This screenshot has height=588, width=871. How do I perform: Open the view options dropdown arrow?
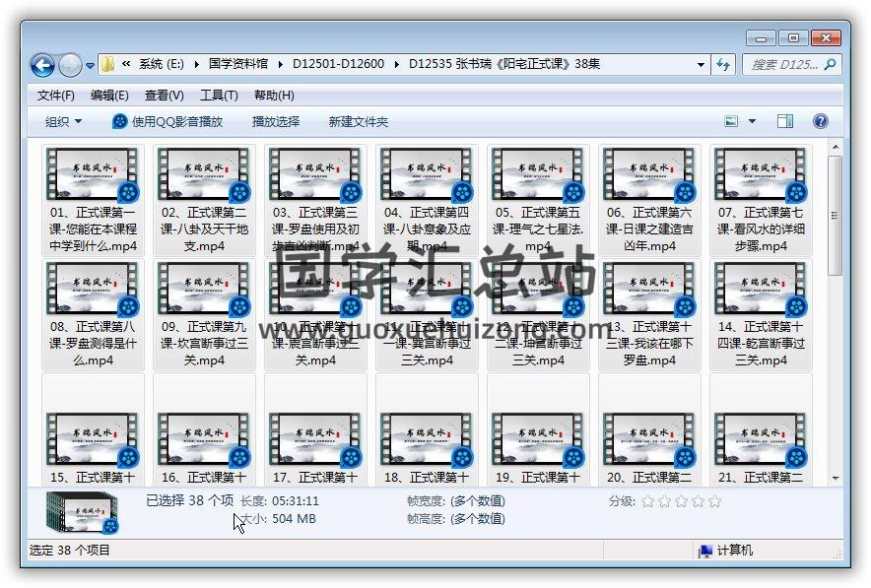(x=752, y=121)
